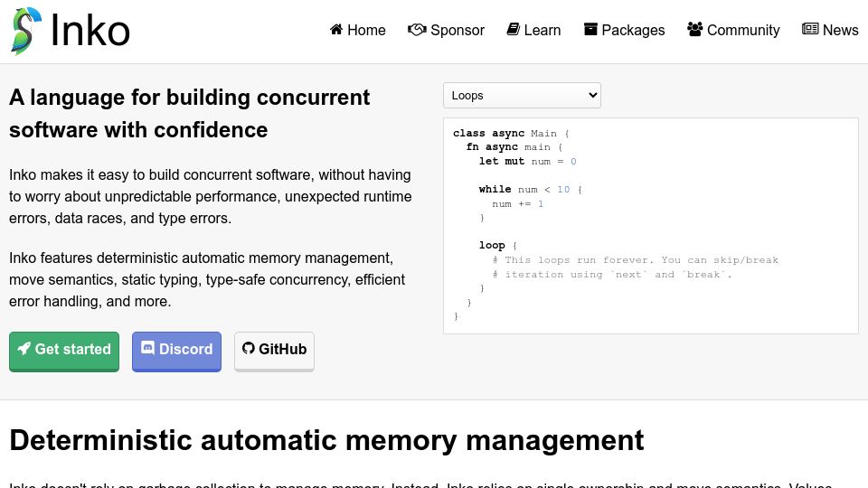Viewport: 868px width, 488px height.
Task: Open the Home menu item
Action: [358, 30]
